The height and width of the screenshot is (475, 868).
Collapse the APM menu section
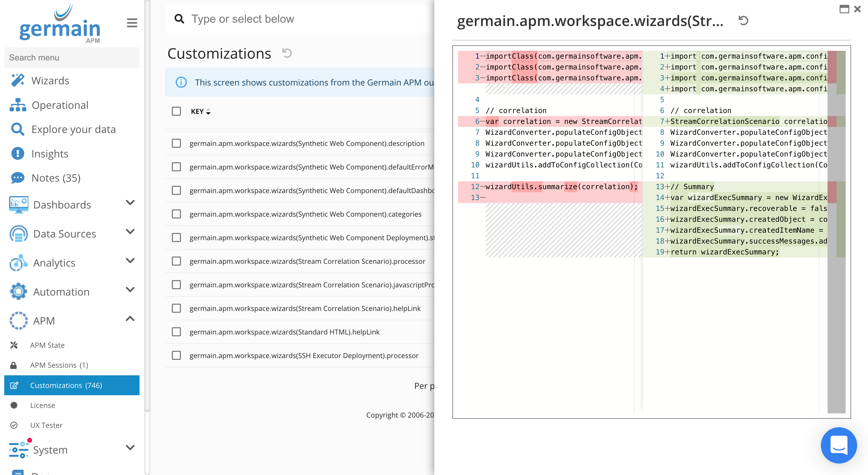coord(130,319)
